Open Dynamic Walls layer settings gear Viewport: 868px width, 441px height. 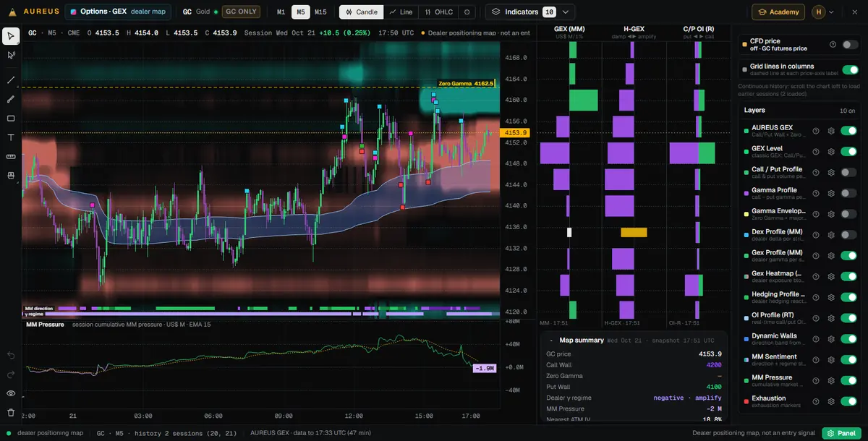point(831,339)
